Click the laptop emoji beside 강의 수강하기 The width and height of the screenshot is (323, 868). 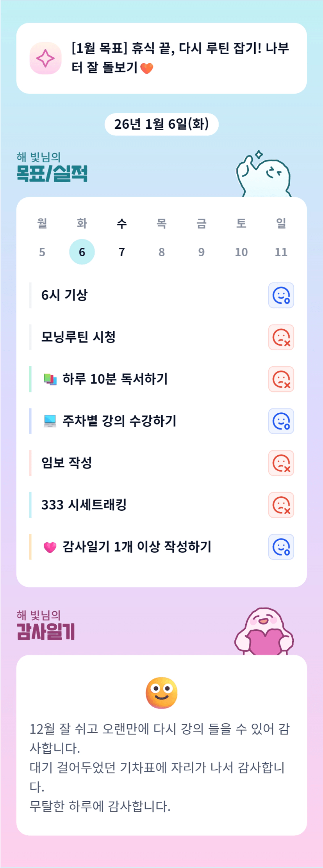[50, 421]
